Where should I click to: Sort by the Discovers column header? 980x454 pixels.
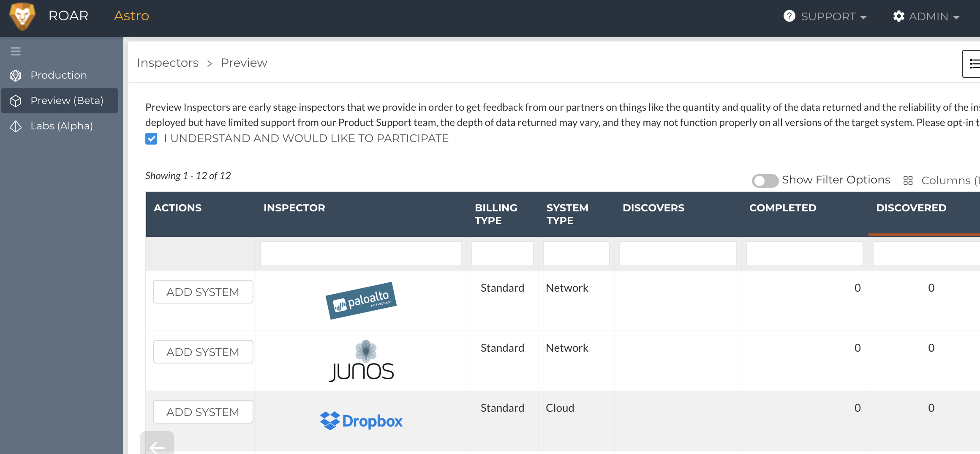[x=653, y=208]
